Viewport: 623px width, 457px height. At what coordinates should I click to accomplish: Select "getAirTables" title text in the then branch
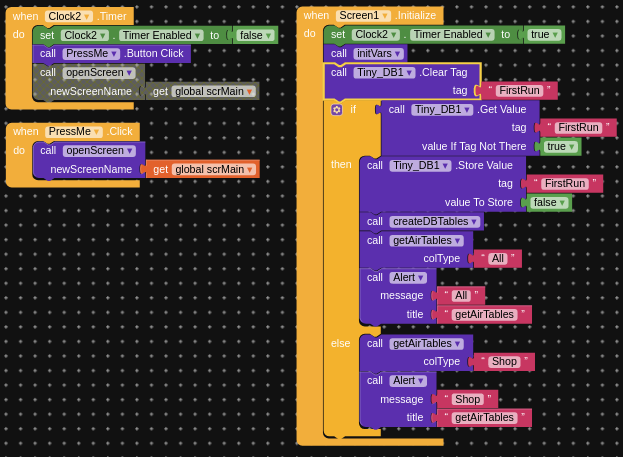484,315
